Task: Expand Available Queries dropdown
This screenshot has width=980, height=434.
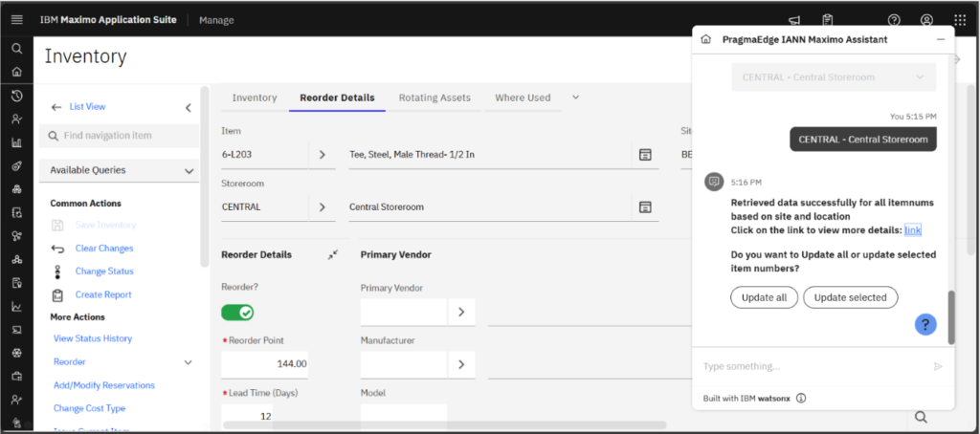Action: coord(120,170)
